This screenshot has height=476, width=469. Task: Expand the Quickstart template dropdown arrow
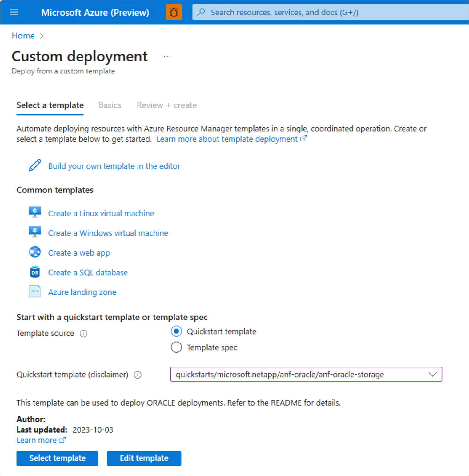(x=433, y=375)
